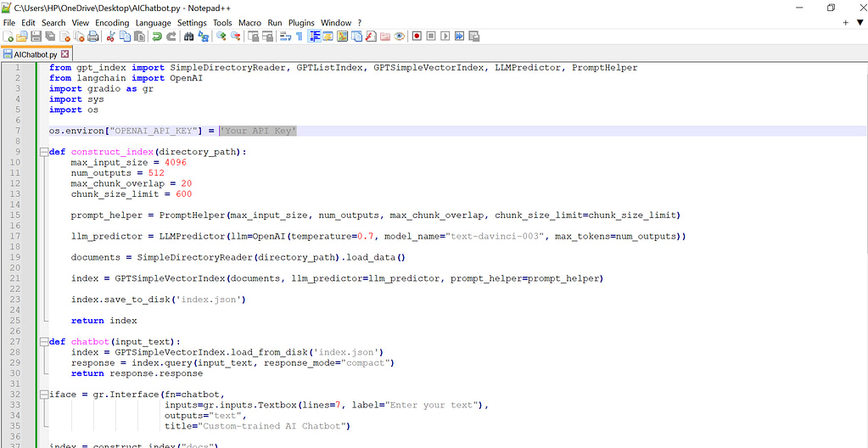
Task: Click the Redo arrow icon
Action: [171, 36]
